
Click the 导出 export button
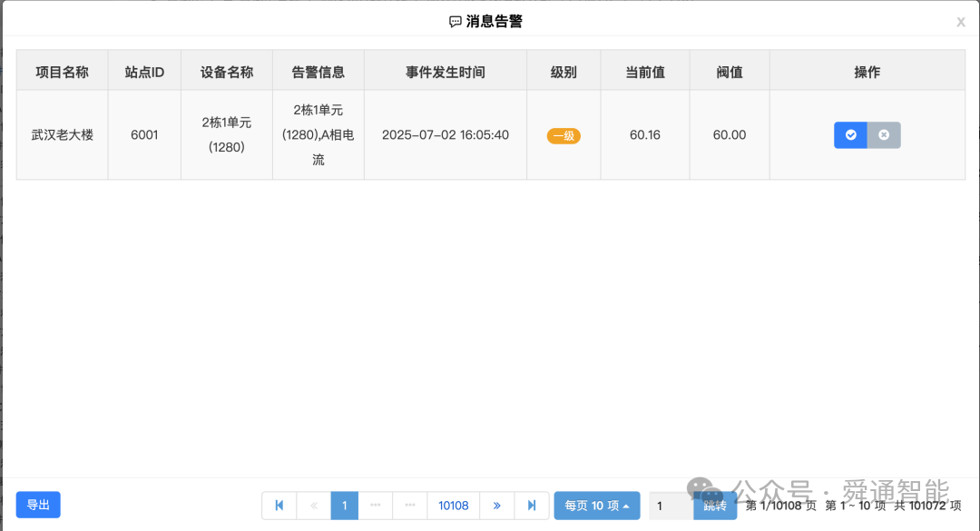tap(37, 505)
